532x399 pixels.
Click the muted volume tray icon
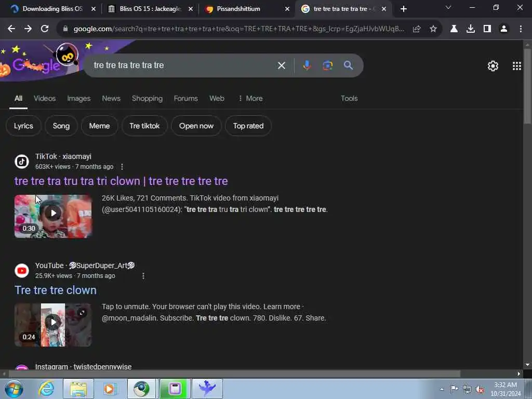tap(480, 389)
